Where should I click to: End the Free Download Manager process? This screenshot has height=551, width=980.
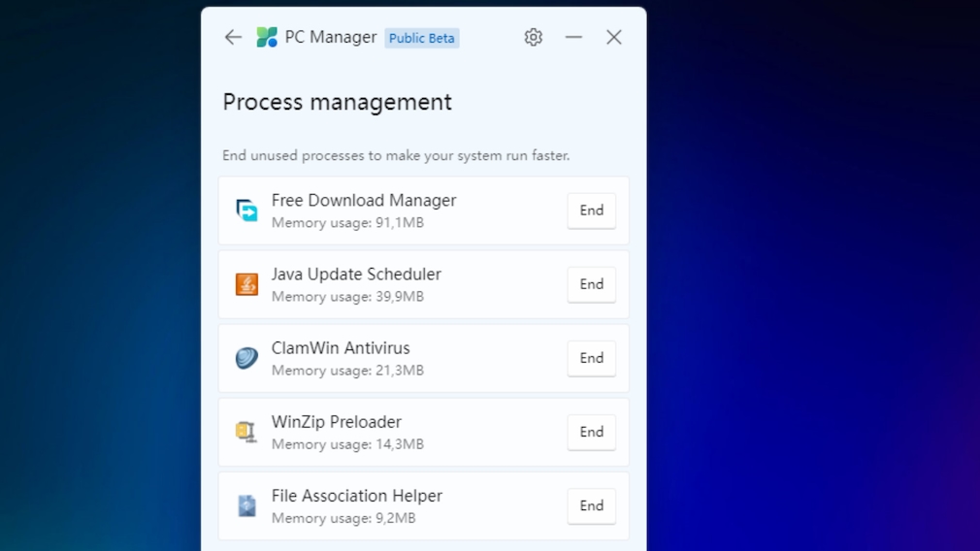591,211
